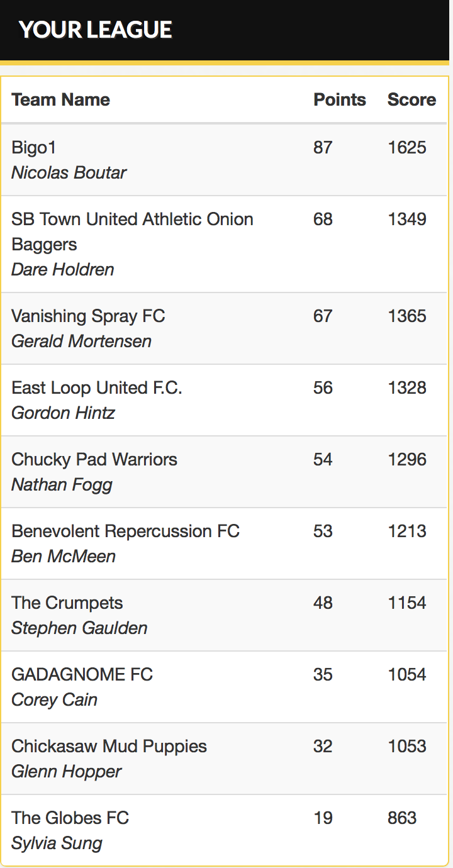Click the Score column header
Screen dimensions: 453x868
(411, 99)
